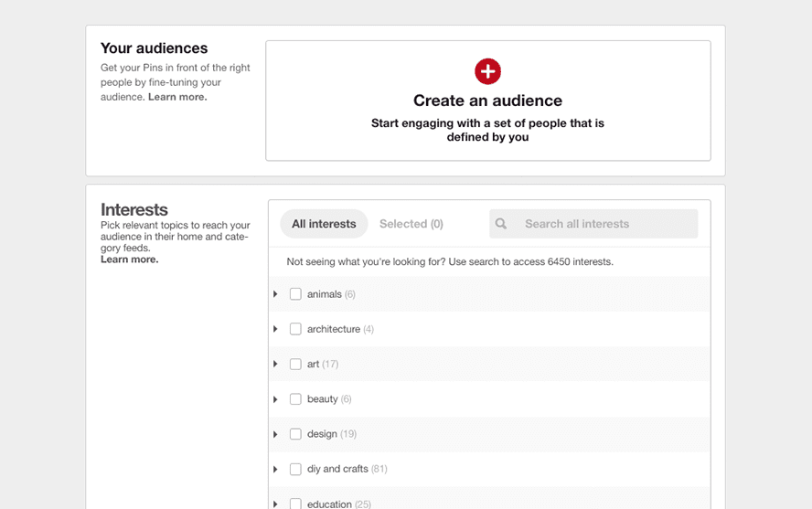Select the design interest checkbox
Screen dimensions: 812x509
(295, 434)
